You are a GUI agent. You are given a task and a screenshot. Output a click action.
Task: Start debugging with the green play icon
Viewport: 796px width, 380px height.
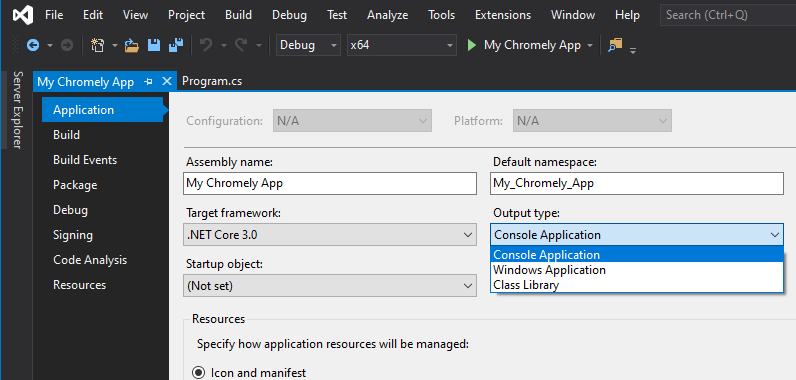point(472,46)
